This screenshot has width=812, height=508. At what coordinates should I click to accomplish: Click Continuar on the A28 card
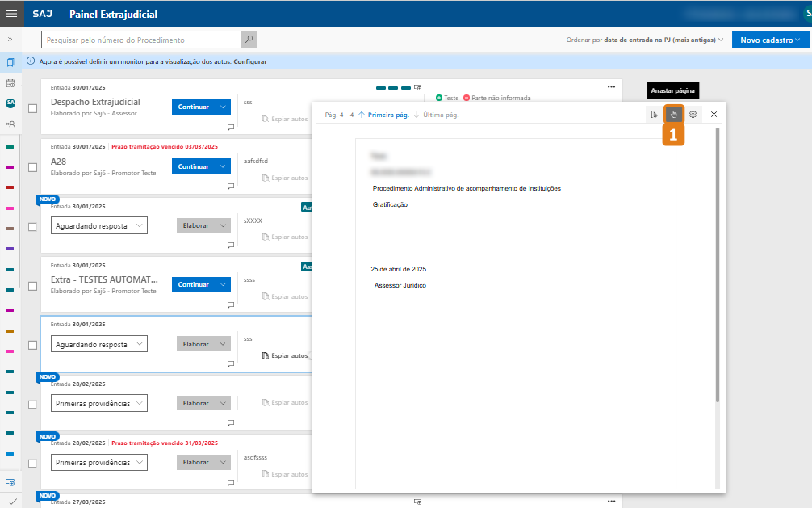pyautogui.click(x=194, y=166)
